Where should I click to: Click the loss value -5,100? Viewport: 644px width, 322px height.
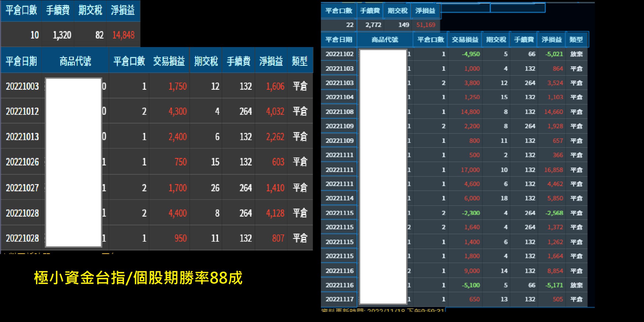(x=471, y=285)
